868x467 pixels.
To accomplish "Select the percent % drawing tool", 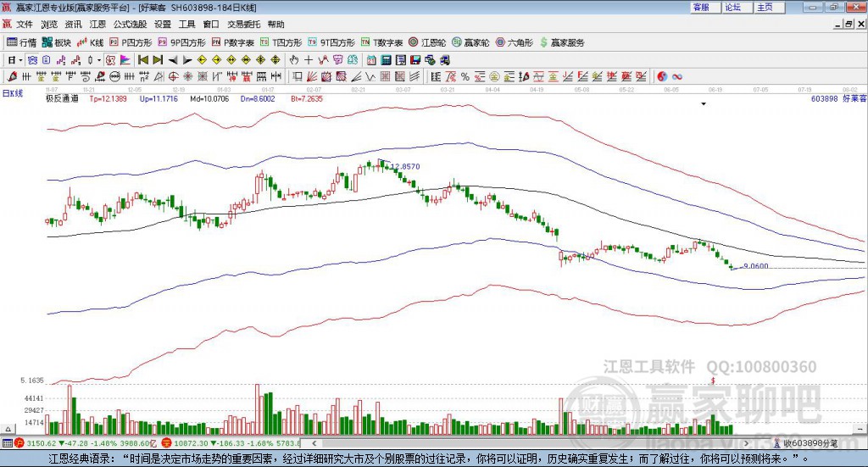I will [465, 76].
